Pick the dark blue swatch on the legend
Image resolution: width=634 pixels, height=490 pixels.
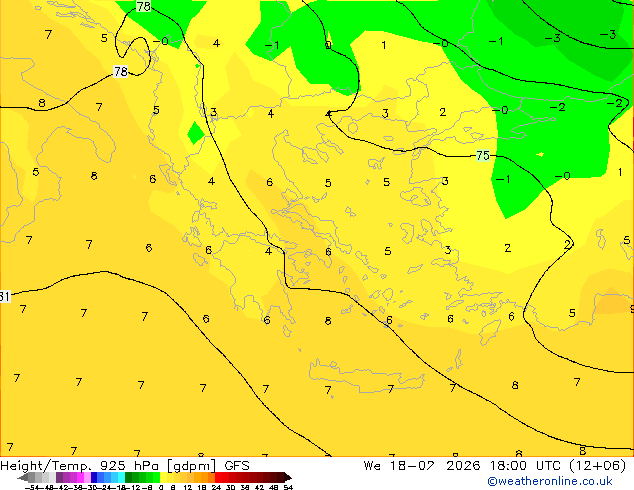[94, 478]
